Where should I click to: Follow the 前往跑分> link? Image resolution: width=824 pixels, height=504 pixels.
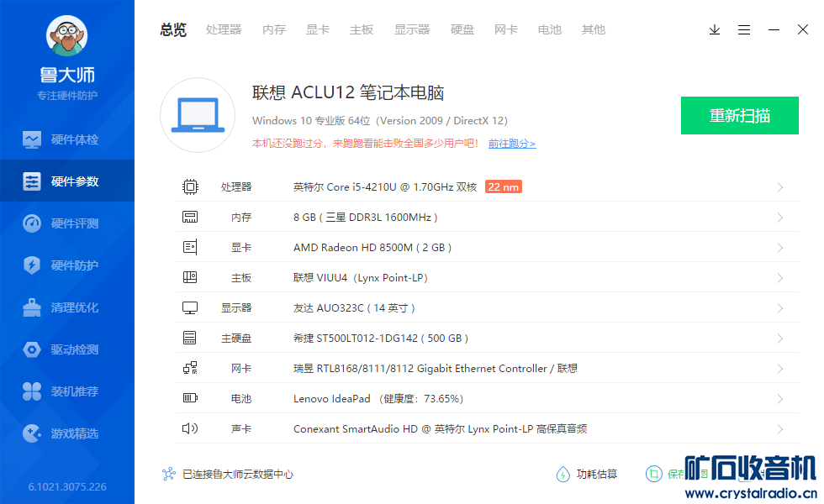point(512,144)
